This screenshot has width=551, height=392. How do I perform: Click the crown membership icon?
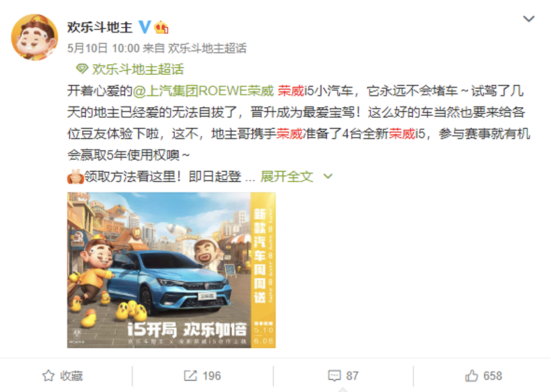[x=162, y=27]
